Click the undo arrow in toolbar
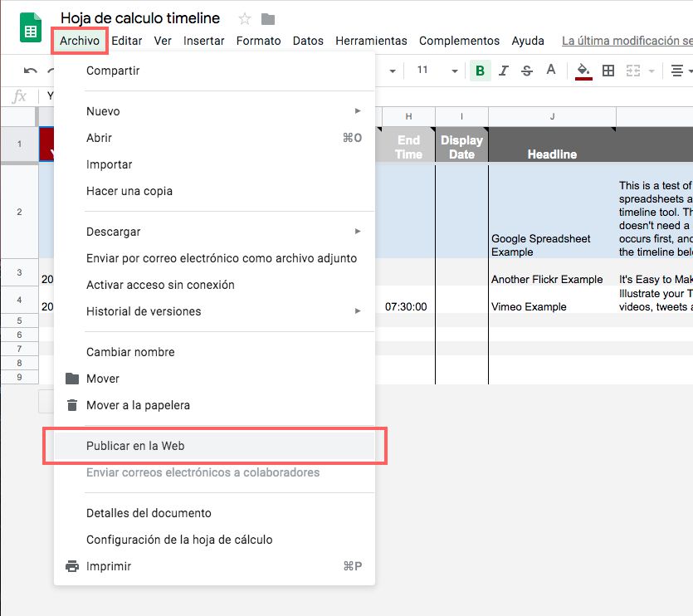This screenshot has width=693, height=616. (30, 71)
